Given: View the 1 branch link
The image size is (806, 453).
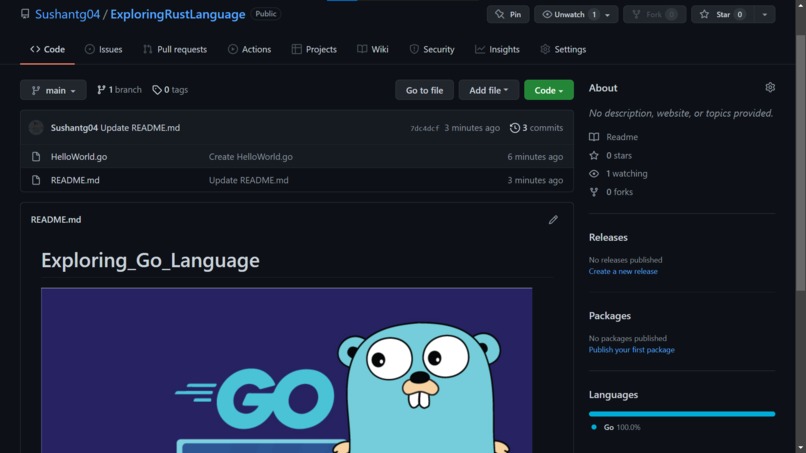Looking at the screenshot, I should pos(119,89).
